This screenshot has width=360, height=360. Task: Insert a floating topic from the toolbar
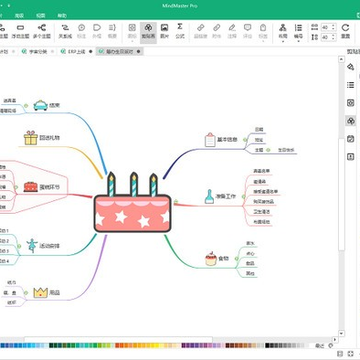pyautogui.click(x=20, y=31)
